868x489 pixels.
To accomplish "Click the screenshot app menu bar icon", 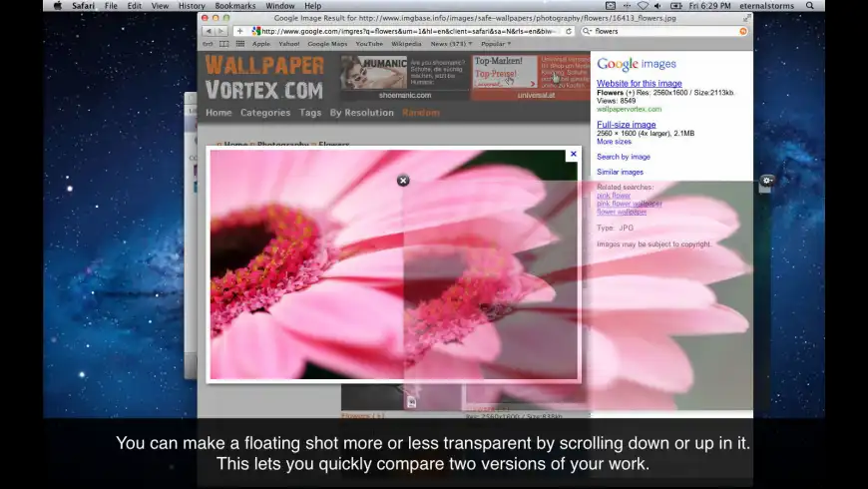I will (610, 6).
